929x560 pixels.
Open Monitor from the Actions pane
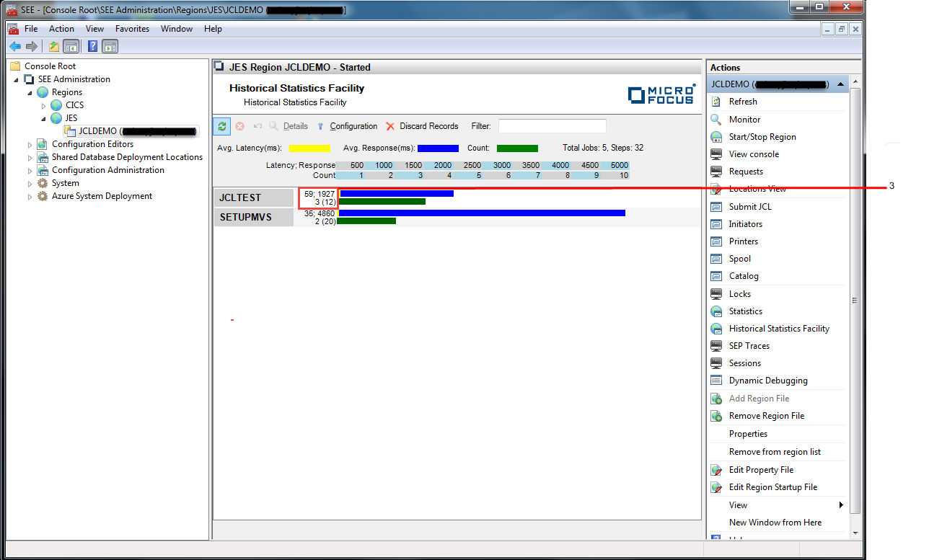point(744,120)
